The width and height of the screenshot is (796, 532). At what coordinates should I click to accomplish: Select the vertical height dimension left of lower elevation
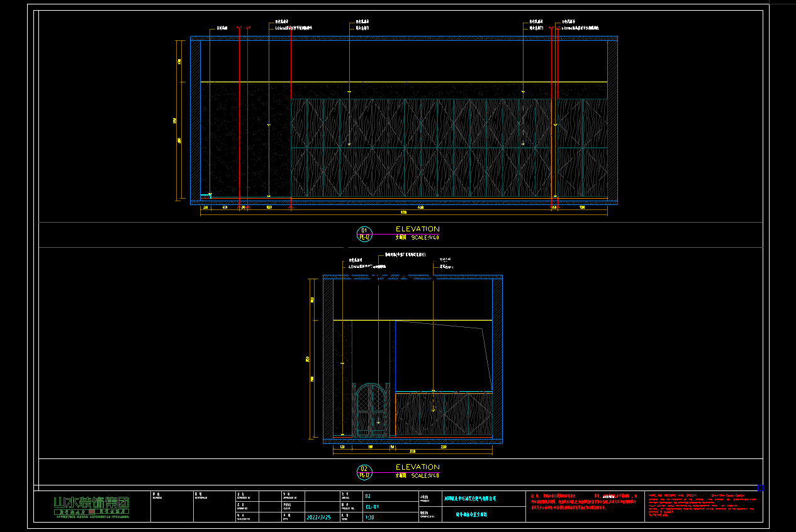click(312, 358)
